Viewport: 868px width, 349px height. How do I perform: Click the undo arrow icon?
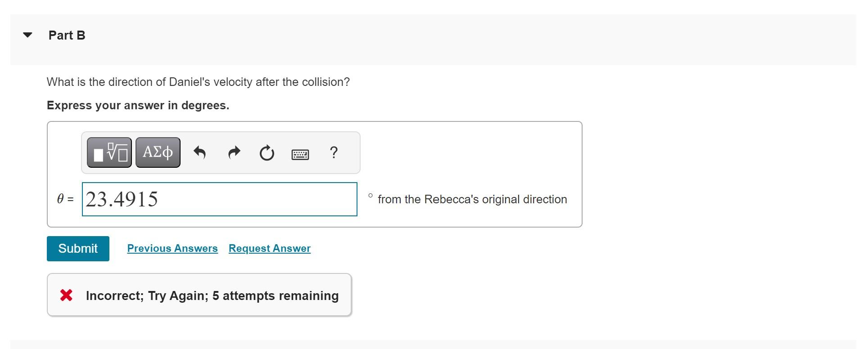pyautogui.click(x=199, y=153)
